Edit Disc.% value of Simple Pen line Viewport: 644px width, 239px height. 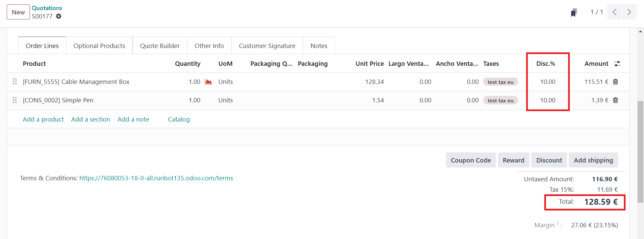coord(548,100)
